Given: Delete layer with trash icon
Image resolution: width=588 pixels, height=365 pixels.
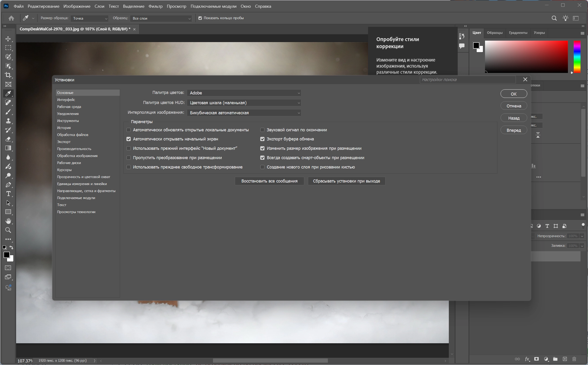Looking at the screenshot, I should click(574, 359).
